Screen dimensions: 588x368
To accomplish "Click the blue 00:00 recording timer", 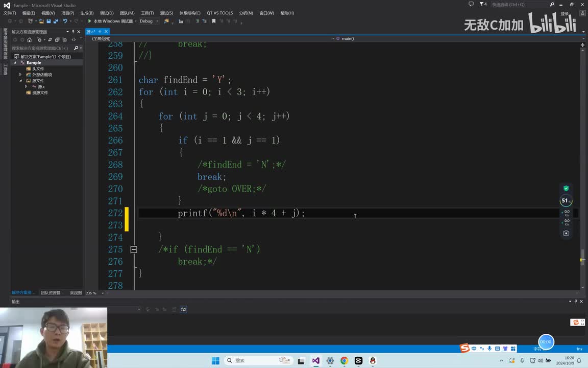I will (x=546, y=342).
